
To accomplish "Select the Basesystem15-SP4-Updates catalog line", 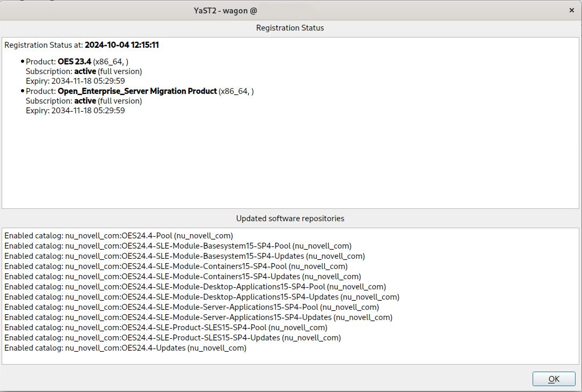I will pyautogui.click(x=184, y=256).
